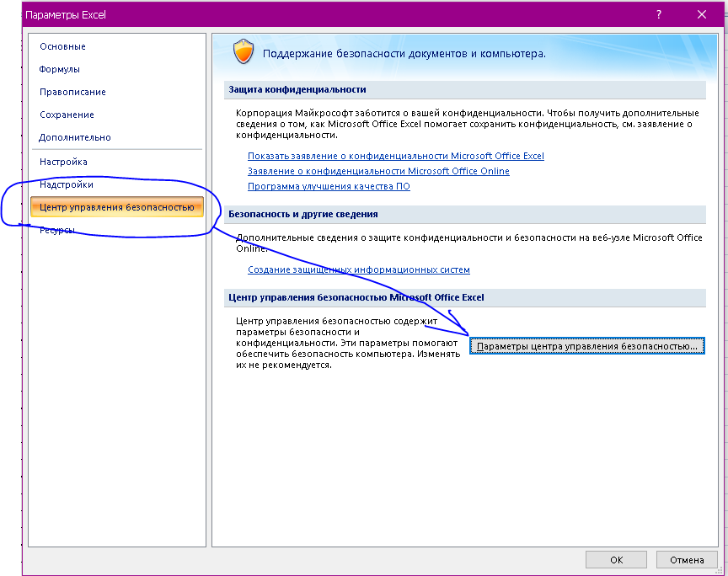Select the Настройка category
This screenshot has width=728, height=576.
63,162
